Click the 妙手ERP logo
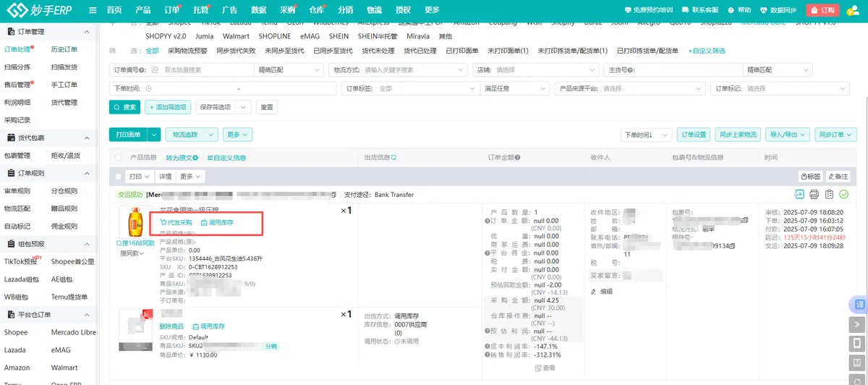This screenshot has height=385, width=868. (x=41, y=10)
